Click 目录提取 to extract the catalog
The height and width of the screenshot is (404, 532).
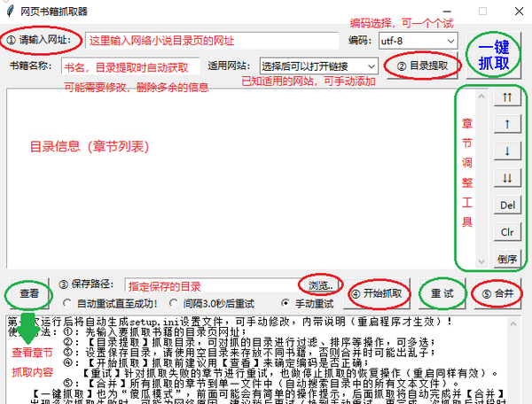point(426,66)
